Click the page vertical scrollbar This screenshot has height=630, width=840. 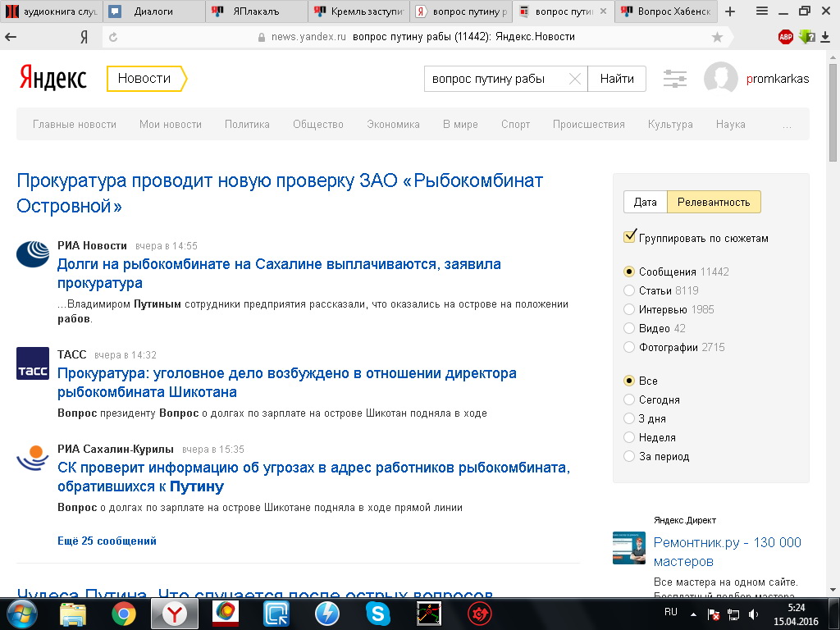pos(833,323)
